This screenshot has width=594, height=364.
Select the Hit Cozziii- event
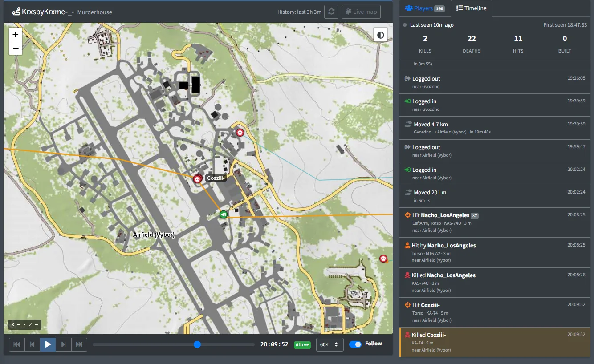click(495, 312)
